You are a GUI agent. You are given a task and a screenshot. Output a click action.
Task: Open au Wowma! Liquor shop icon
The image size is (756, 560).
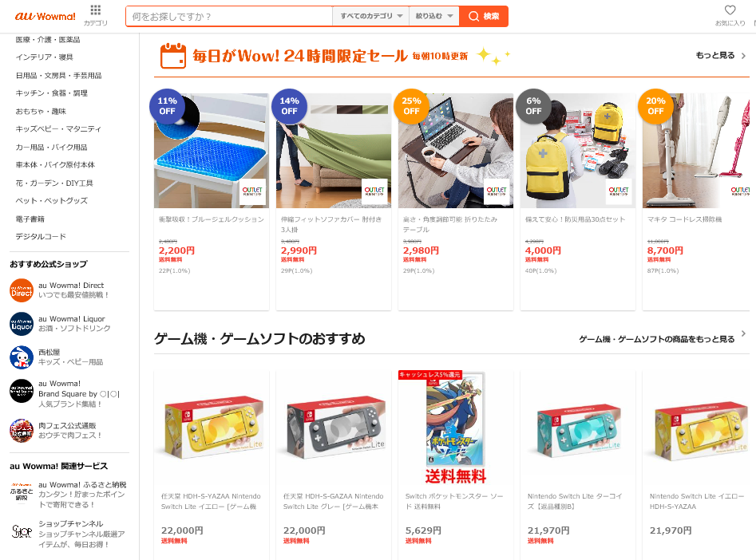pyautogui.click(x=22, y=324)
